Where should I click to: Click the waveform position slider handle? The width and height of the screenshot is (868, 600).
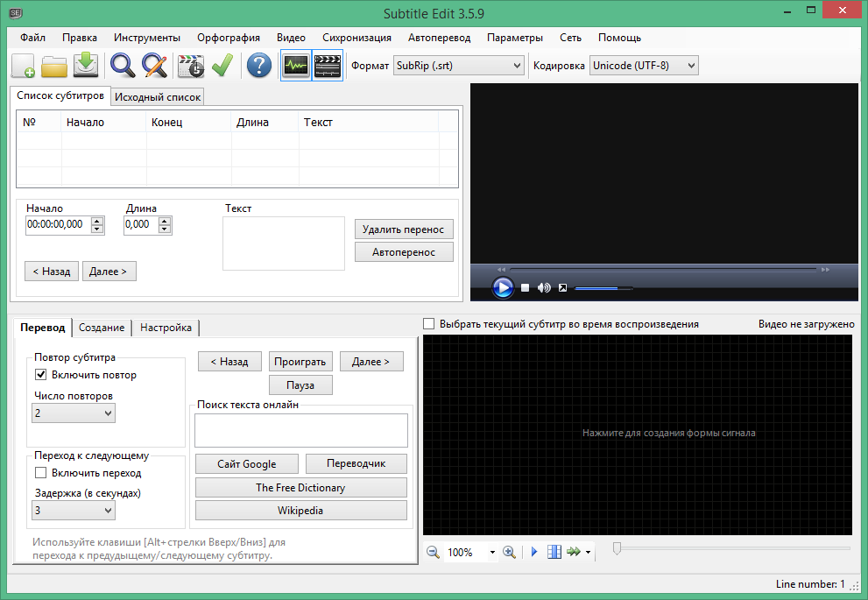click(617, 548)
